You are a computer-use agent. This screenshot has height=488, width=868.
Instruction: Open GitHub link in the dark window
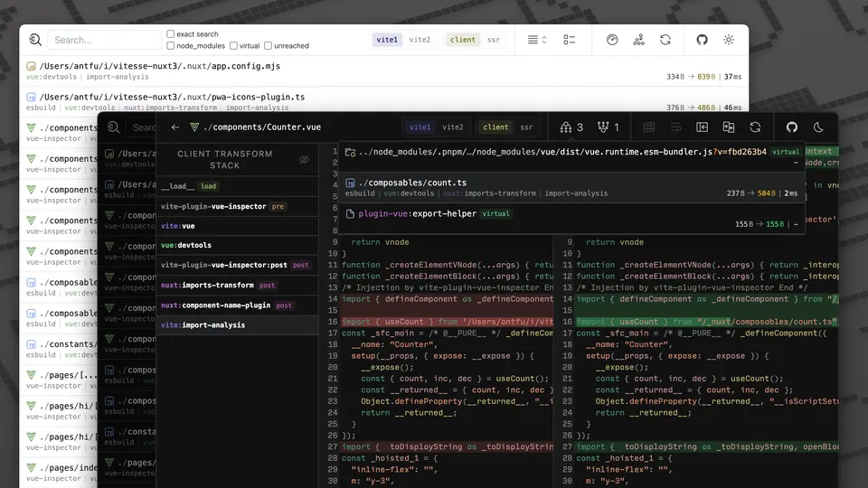point(792,127)
